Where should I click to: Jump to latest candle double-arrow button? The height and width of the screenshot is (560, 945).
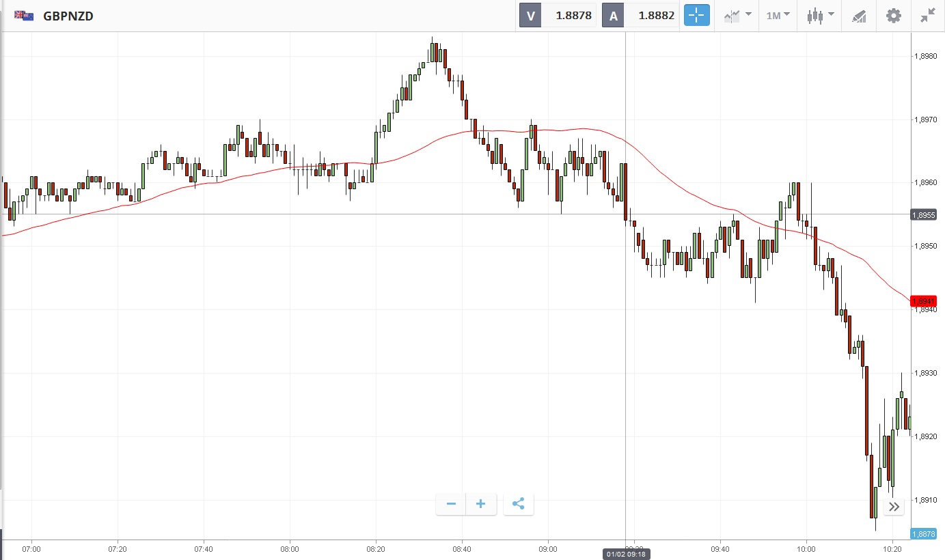point(894,507)
